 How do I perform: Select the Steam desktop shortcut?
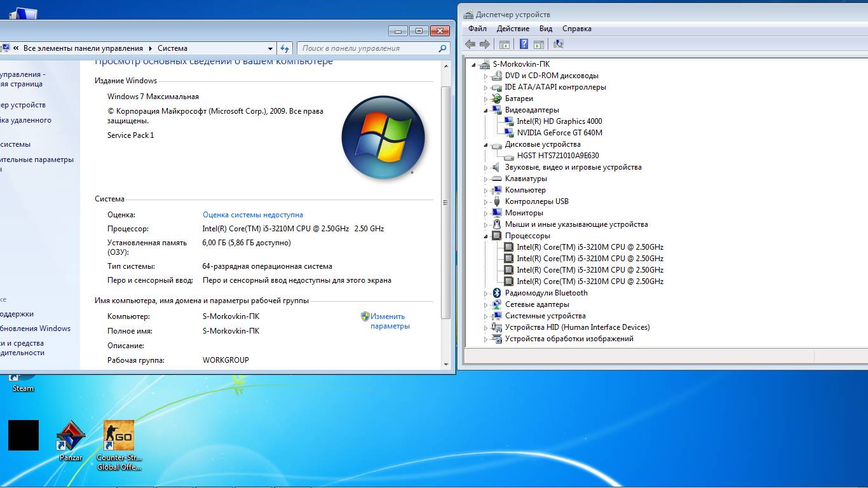[23, 383]
